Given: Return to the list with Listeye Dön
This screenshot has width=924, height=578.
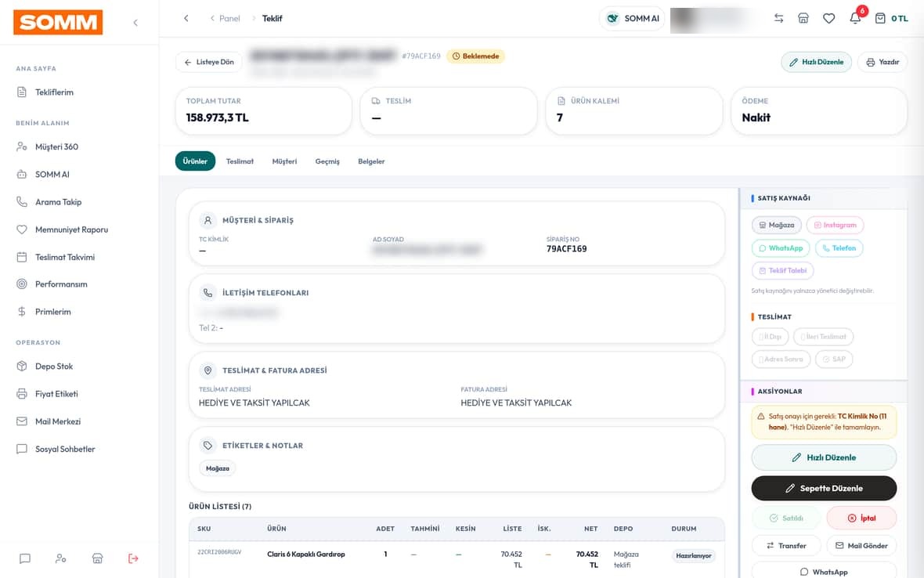Looking at the screenshot, I should [x=209, y=62].
